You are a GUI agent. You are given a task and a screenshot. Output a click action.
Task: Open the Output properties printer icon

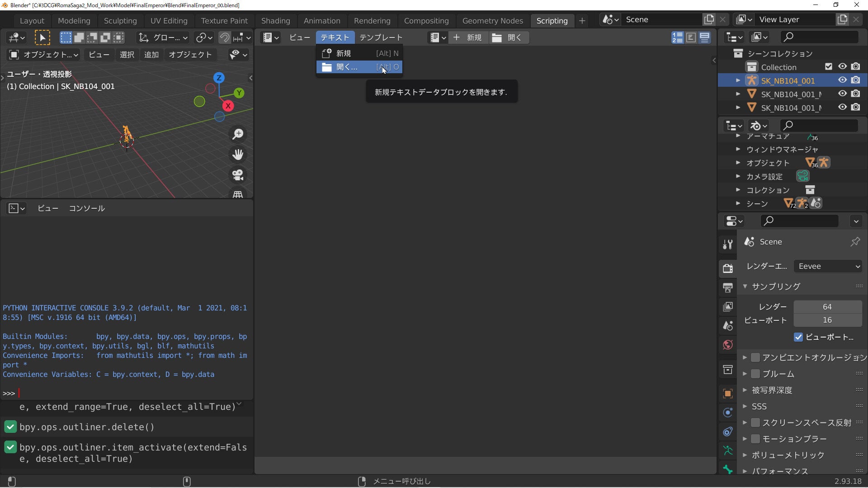tap(727, 287)
